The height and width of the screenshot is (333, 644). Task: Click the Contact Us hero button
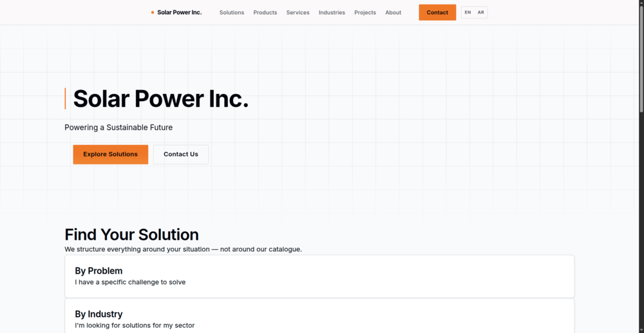(x=181, y=155)
